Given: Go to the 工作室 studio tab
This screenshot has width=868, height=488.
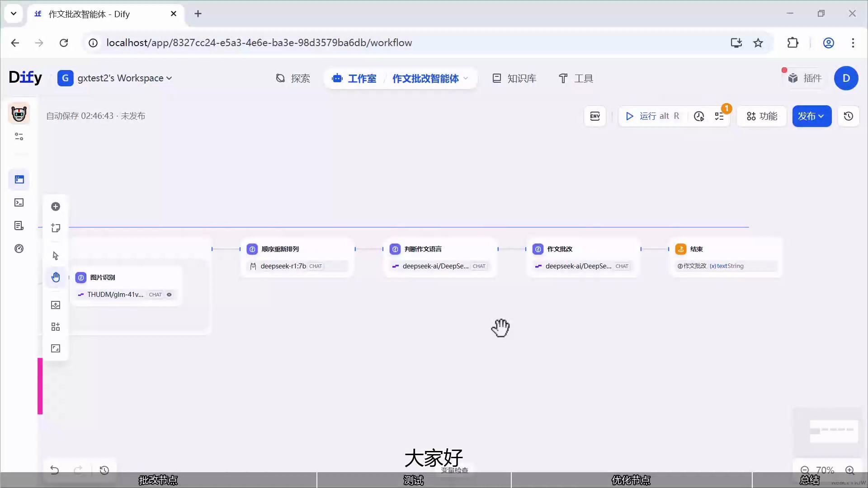Looking at the screenshot, I should click(x=354, y=78).
